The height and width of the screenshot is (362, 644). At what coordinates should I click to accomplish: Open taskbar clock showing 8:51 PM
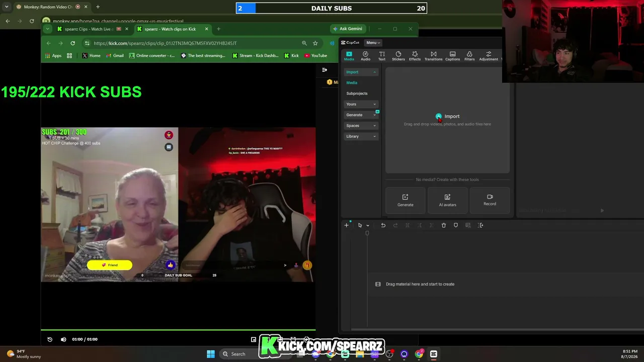pyautogui.click(x=629, y=354)
